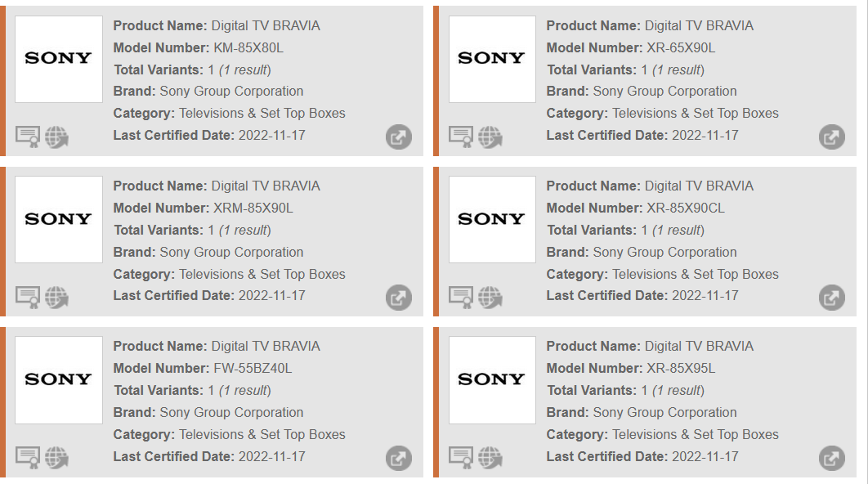The image size is (868, 484).
Task: Click Sony logo thumbnail for XR-85X95L
Action: click(492, 380)
